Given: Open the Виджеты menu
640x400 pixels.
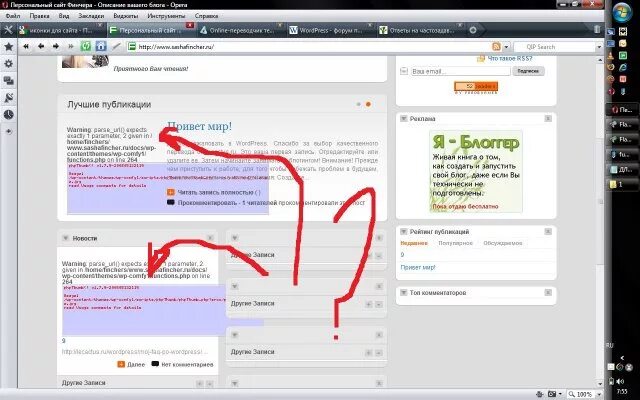Looking at the screenshot, I should [x=126, y=16].
